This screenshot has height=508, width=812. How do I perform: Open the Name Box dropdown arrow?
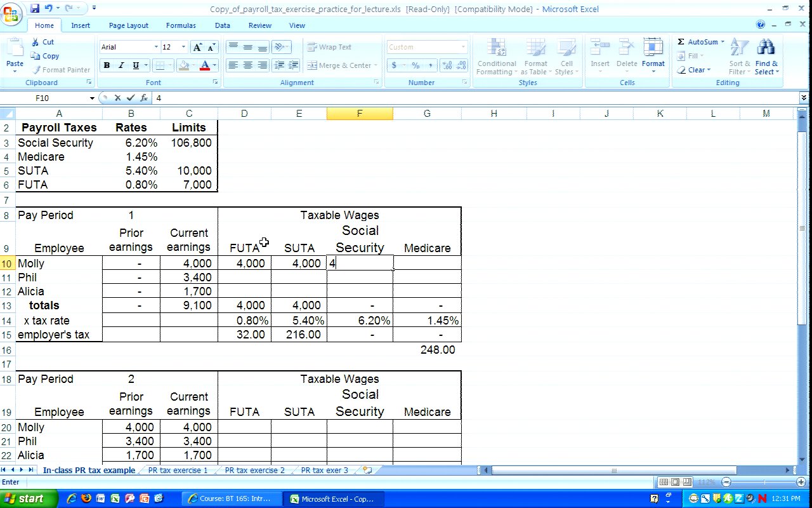pyautogui.click(x=92, y=98)
